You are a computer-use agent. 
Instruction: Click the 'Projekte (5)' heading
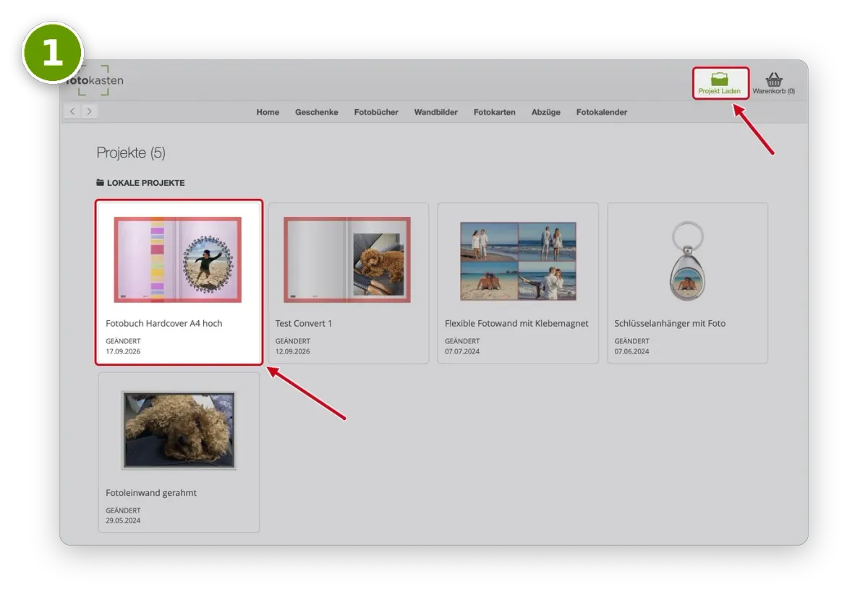(x=131, y=153)
